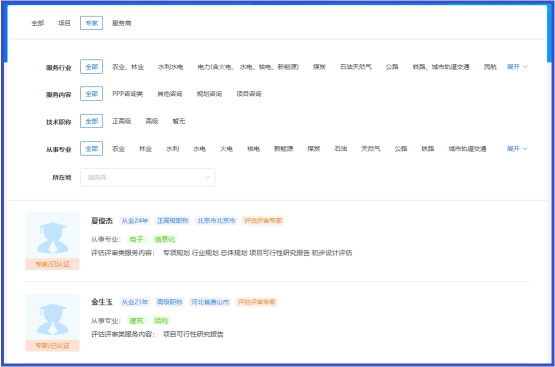Click the 结构 specialty tag
555x367 pixels.
(161, 321)
